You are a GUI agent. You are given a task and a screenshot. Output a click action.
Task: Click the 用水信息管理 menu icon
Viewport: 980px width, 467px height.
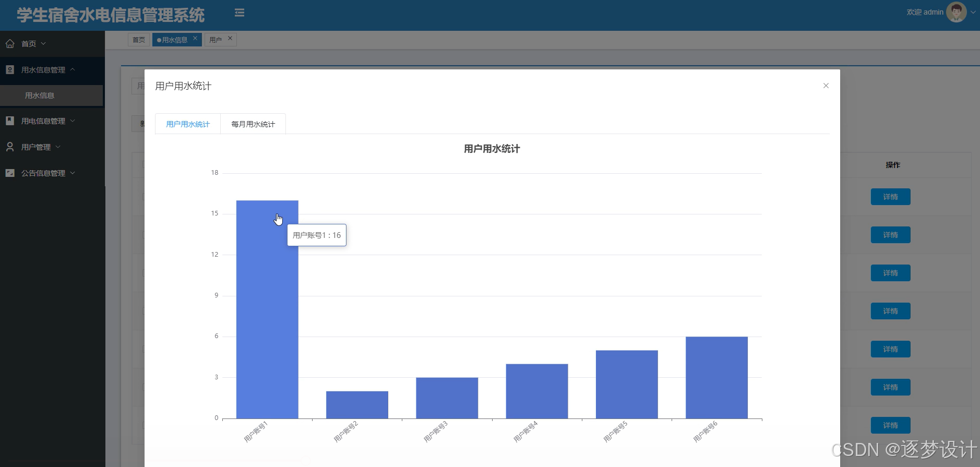point(10,69)
